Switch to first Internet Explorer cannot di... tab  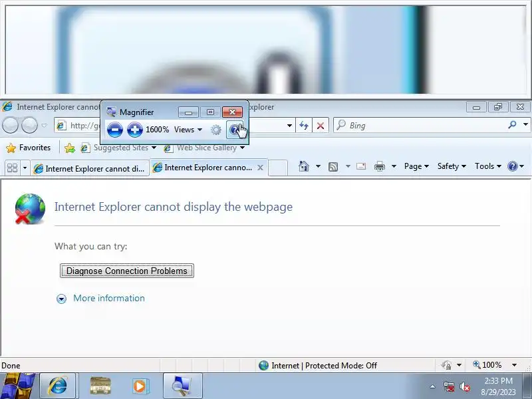(90, 168)
